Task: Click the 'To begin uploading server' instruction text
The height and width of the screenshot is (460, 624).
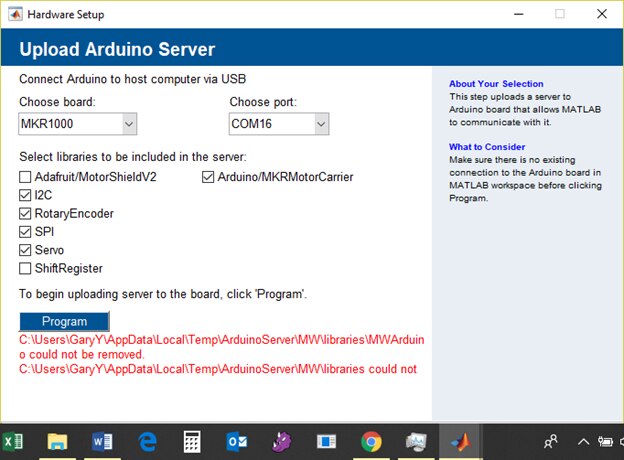Action: pyautogui.click(x=163, y=294)
